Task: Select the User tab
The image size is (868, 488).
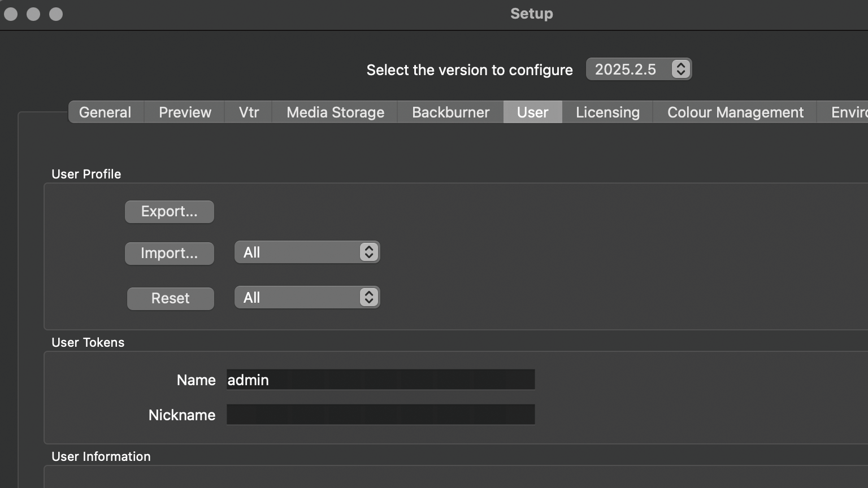Action: (x=532, y=112)
